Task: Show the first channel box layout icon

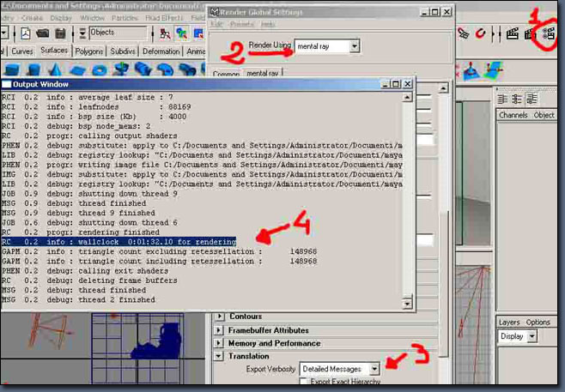Action: coord(502,99)
